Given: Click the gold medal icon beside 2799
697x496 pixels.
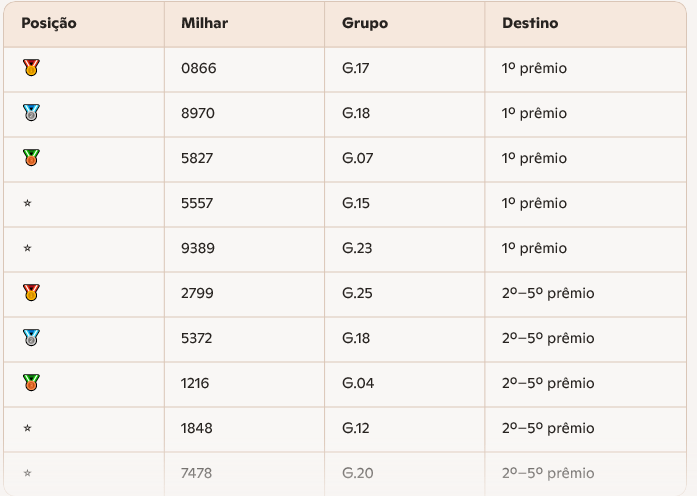Looking at the screenshot, I should (31, 293).
